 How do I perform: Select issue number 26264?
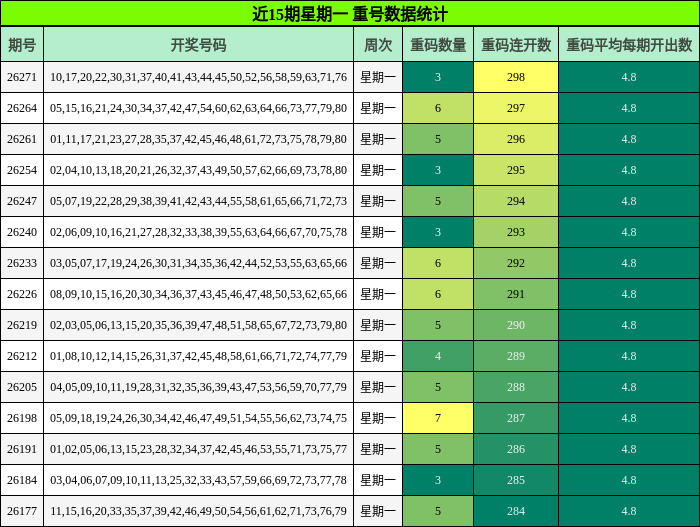pos(22,108)
